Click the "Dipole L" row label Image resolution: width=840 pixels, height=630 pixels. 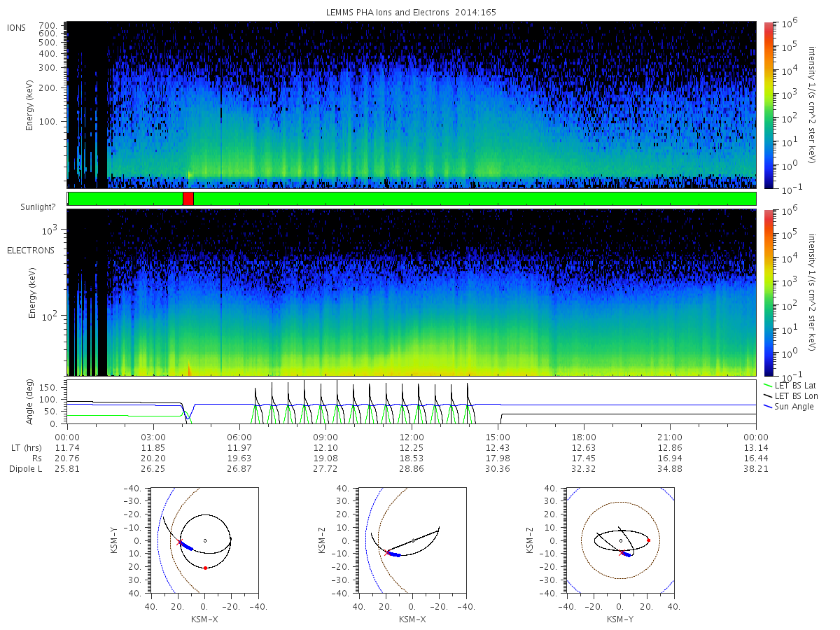pos(25,468)
